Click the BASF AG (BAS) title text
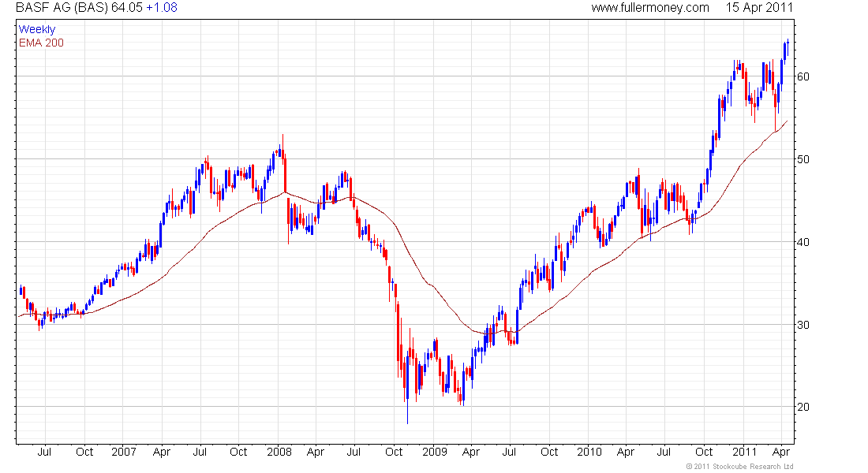 coord(62,8)
